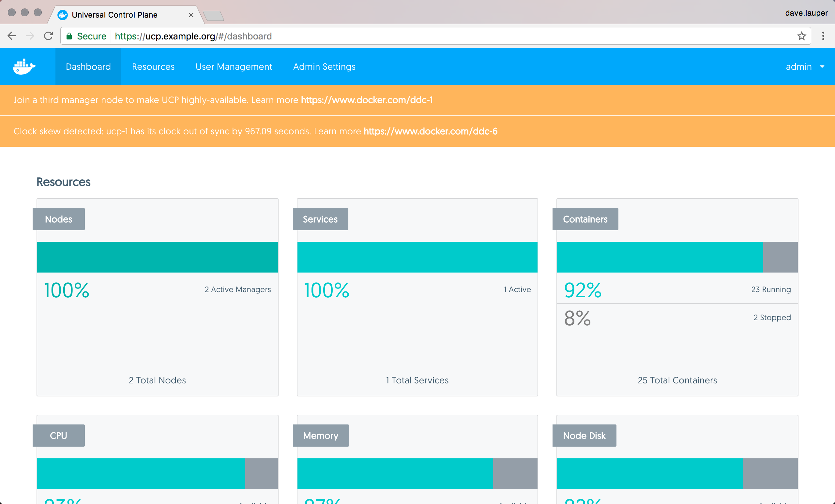Close the Universal Control Plane tab
835x504 pixels.
click(191, 15)
